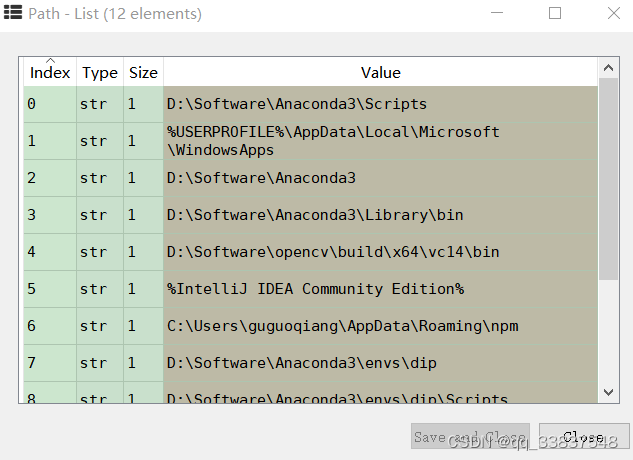Click the size cell in row 6
This screenshot has width=633, height=460.
[x=143, y=326]
